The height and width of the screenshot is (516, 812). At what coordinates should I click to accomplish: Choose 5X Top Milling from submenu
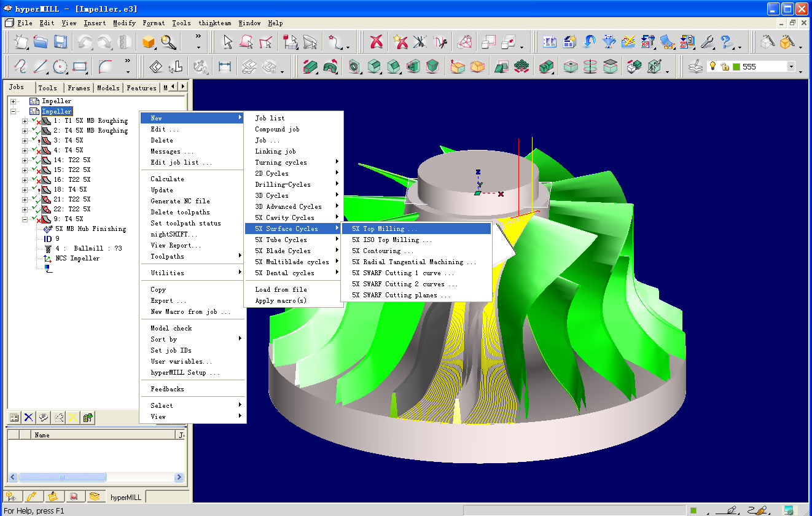(416, 229)
